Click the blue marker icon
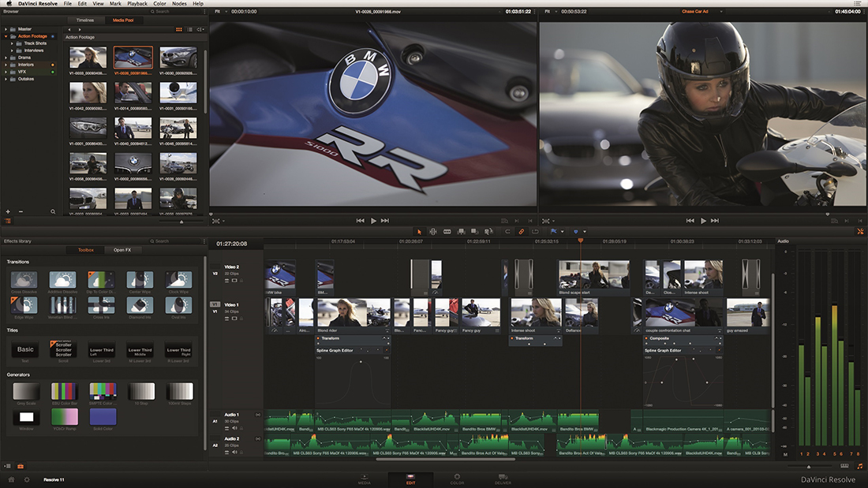The width and height of the screenshot is (868, 488). (576, 232)
